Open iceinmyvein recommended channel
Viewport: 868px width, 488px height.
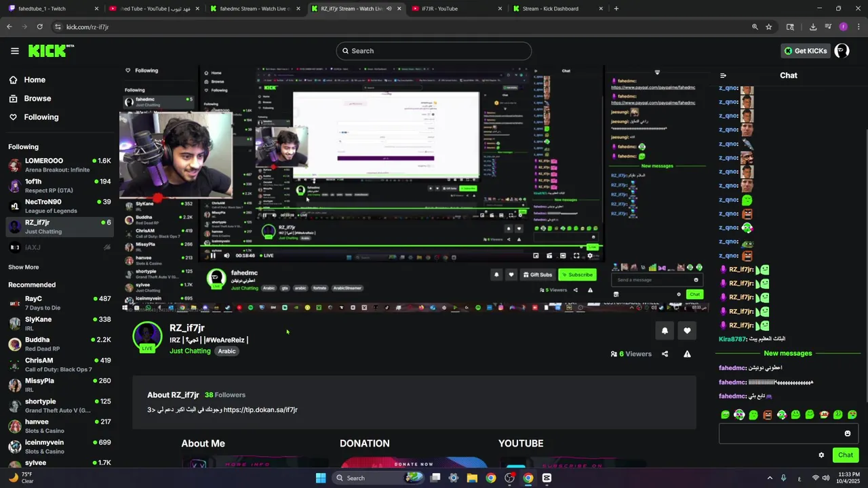60,446
